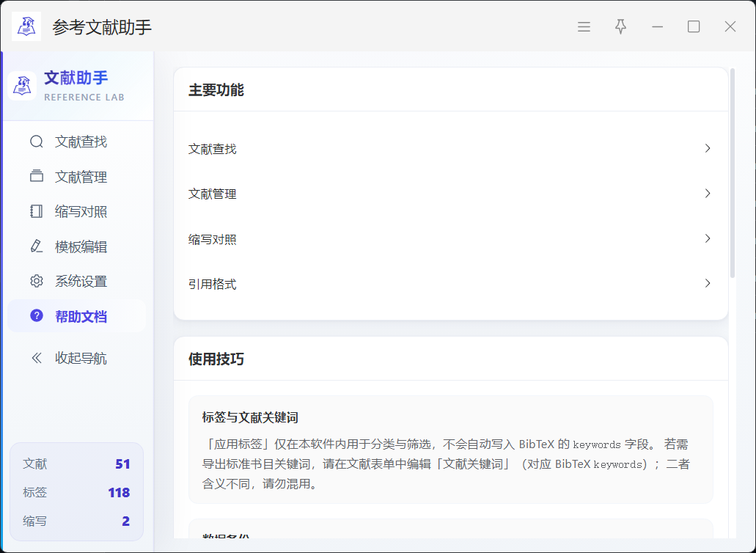Image resolution: width=756 pixels, height=553 pixels.
Task: Click the gear icon beside 系统设置
Action: pyautogui.click(x=36, y=282)
